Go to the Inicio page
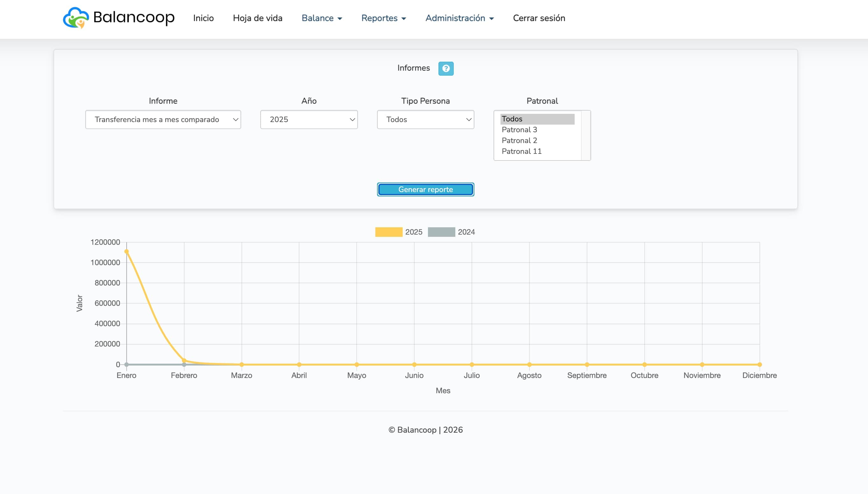Viewport: 868px width, 494px height. click(203, 18)
